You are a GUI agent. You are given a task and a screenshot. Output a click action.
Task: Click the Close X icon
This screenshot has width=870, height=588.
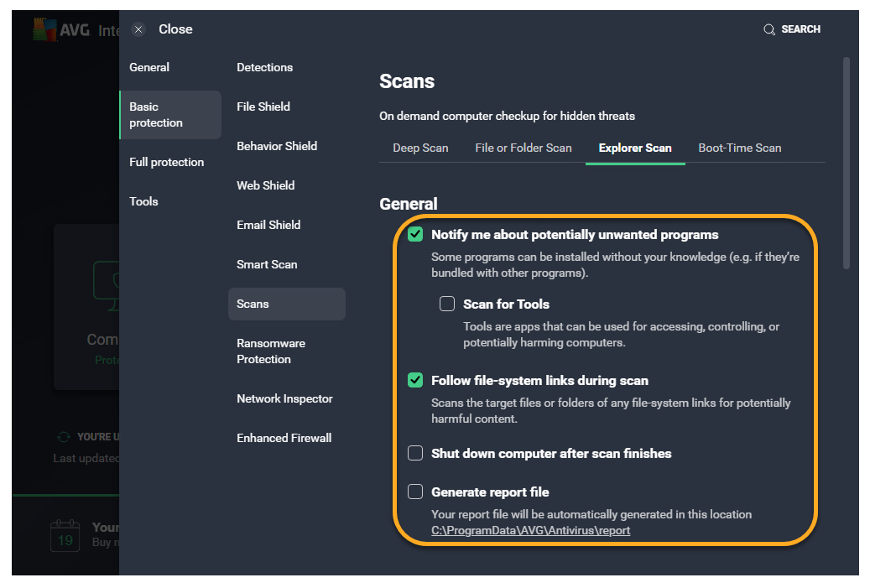pyautogui.click(x=139, y=29)
